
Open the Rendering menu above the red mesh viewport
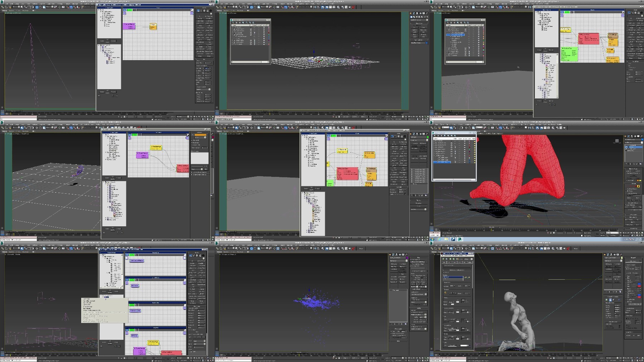click(x=496, y=124)
